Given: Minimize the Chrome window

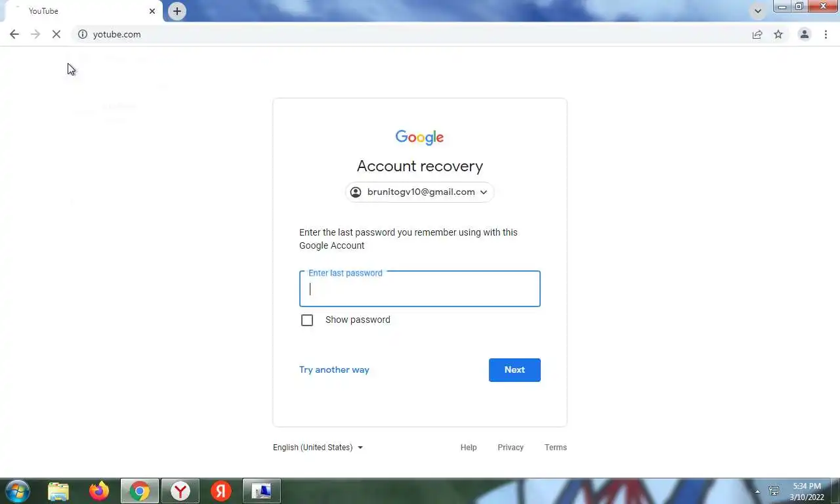Looking at the screenshot, I should click(782, 7).
